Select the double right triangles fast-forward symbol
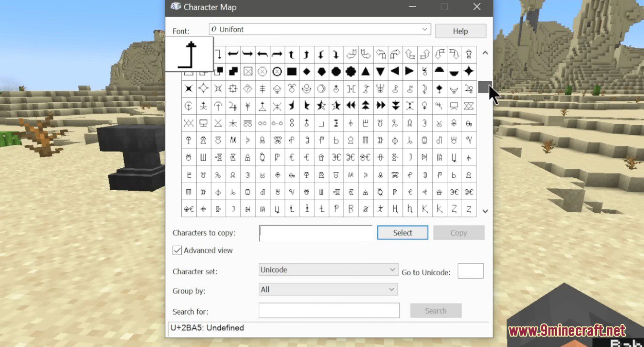 pyautogui.click(x=380, y=105)
